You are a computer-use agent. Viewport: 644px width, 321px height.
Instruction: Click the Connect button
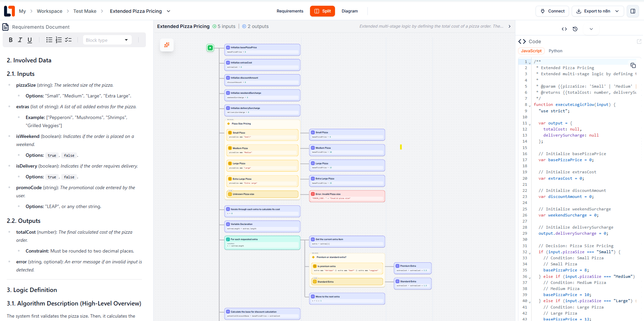(552, 11)
